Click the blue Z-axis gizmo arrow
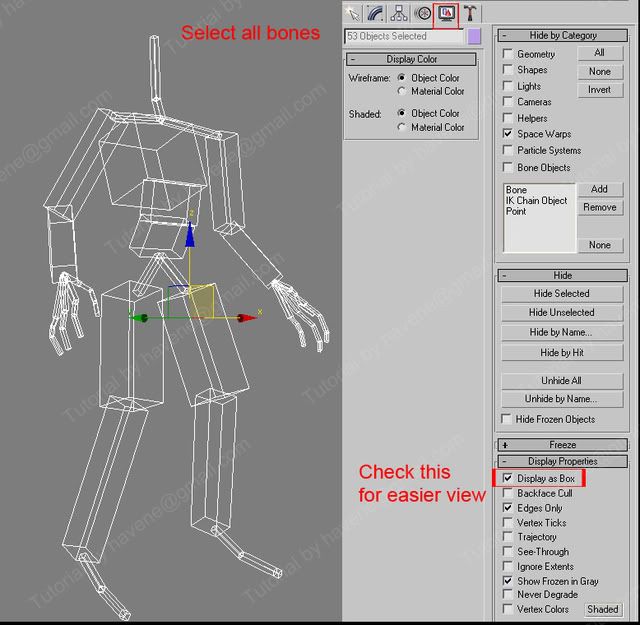Image resolution: width=640 pixels, height=625 pixels. (x=189, y=232)
